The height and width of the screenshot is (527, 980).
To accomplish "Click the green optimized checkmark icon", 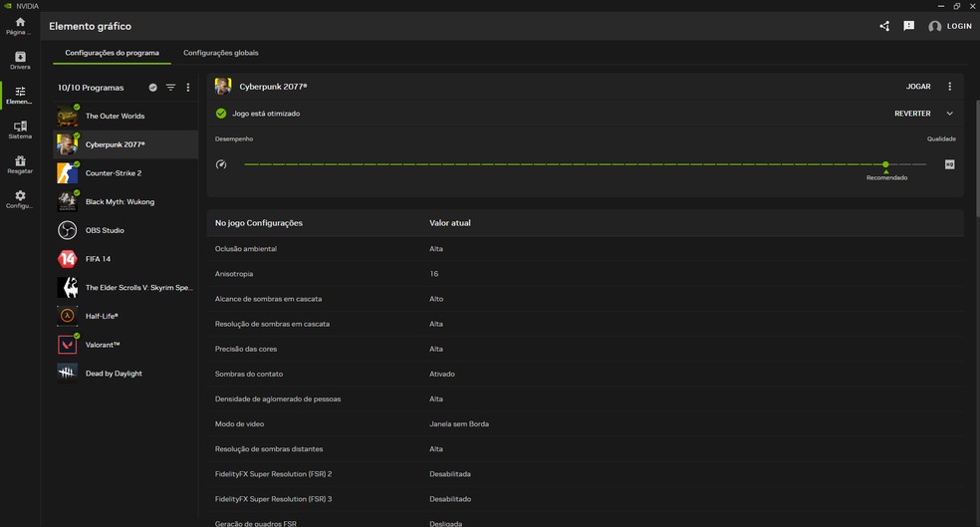I will [221, 114].
